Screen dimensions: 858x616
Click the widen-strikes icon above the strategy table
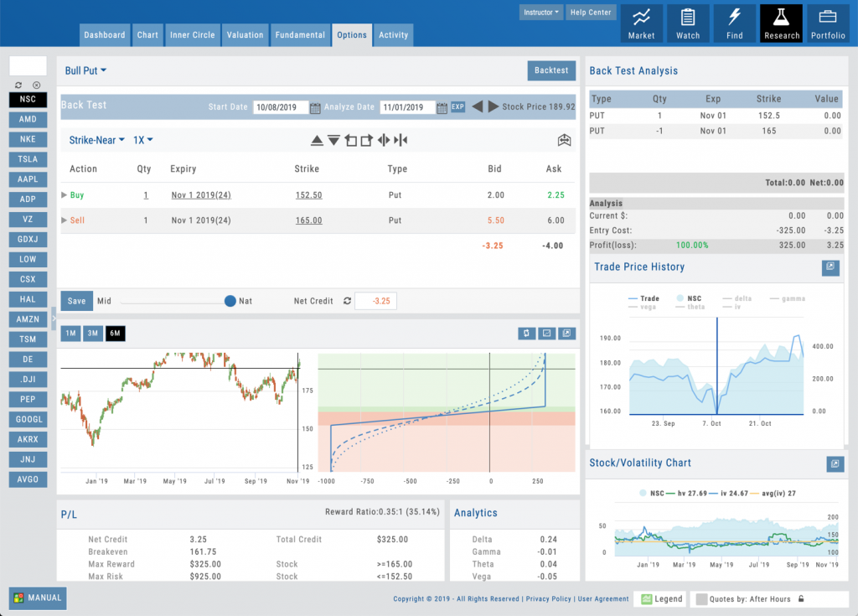pos(384,140)
